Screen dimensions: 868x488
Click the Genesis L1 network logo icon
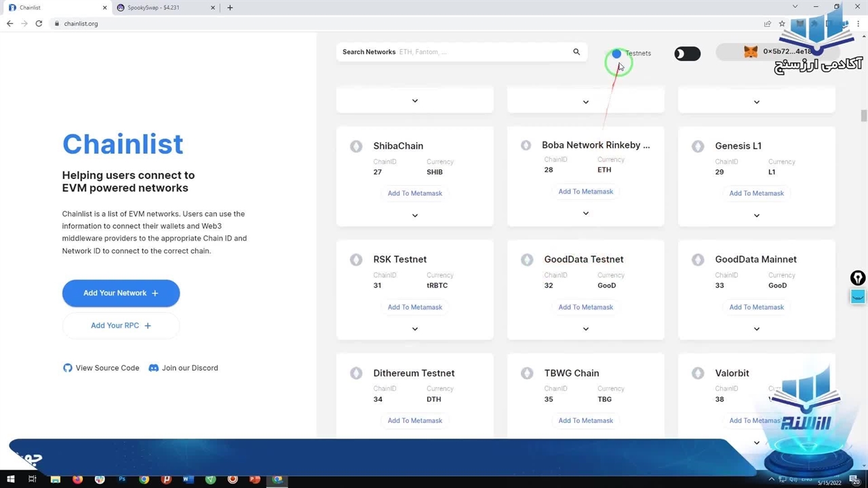pos(698,146)
